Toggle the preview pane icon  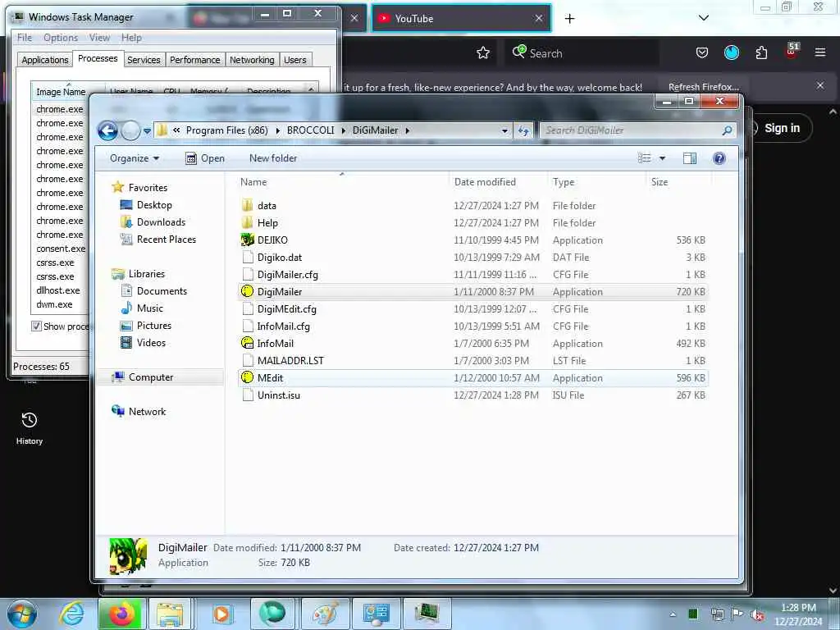689,158
